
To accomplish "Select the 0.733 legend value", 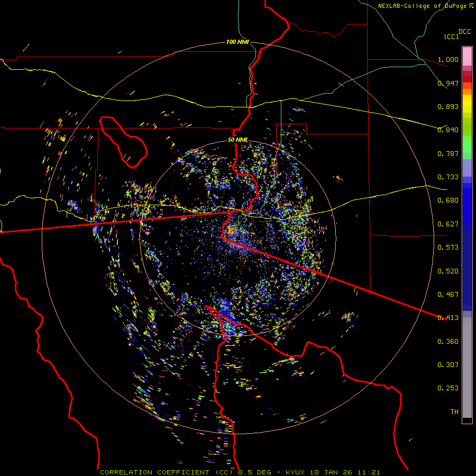I will tap(448, 177).
